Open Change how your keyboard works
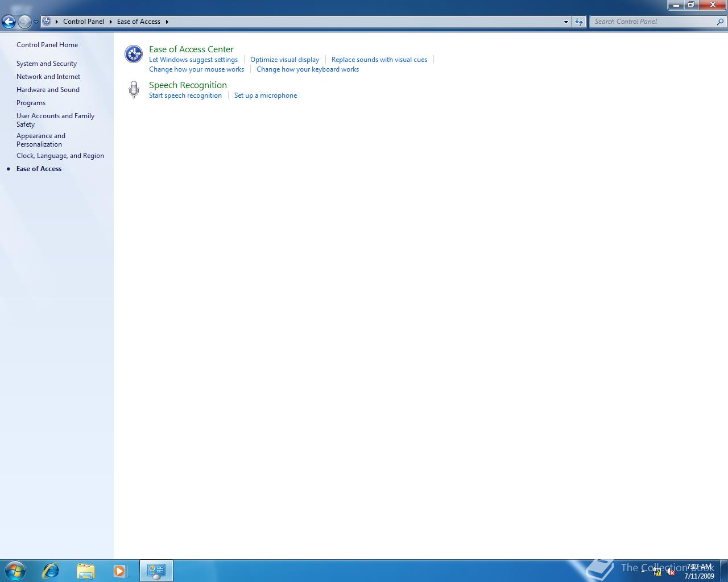Screen dimensions: 728x582 pos(308,69)
